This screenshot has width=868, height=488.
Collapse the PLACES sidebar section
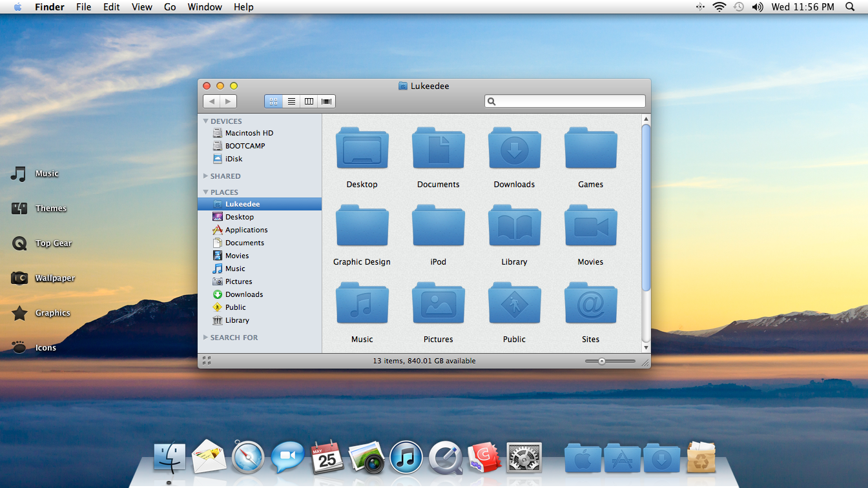206,192
